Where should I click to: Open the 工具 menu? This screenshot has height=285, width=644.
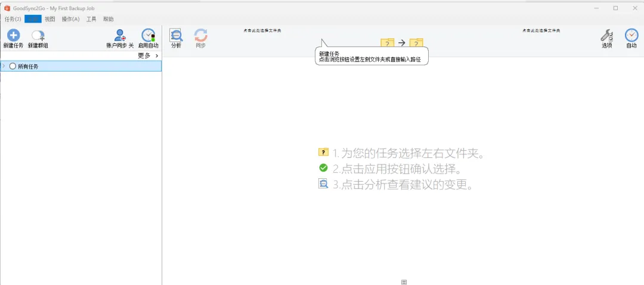(x=91, y=19)
